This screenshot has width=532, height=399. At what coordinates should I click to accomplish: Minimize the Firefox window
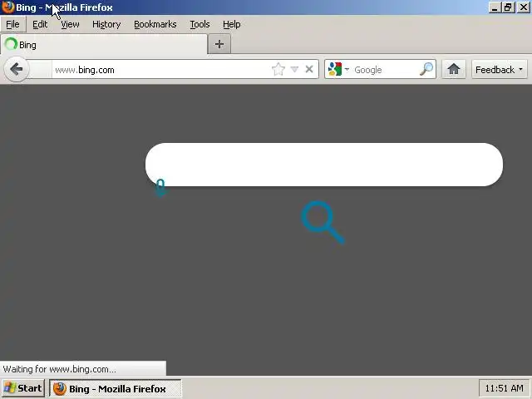pos(495,7)
